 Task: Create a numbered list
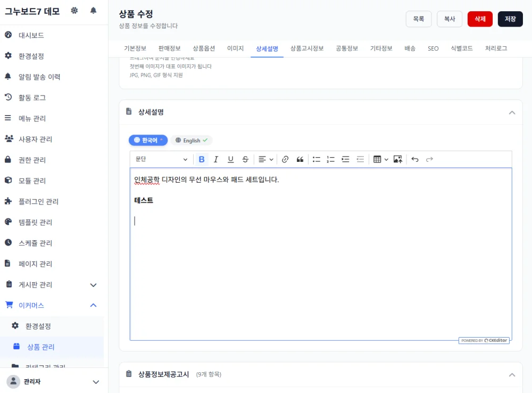[x=330, y=159]
